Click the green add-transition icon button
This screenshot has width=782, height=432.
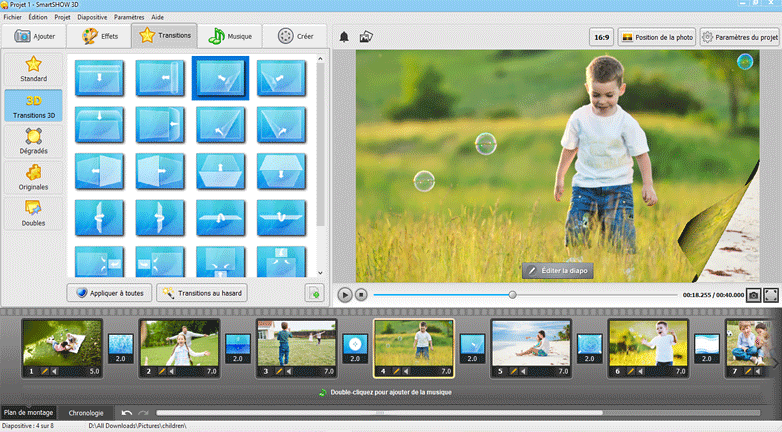click(314, 293)
